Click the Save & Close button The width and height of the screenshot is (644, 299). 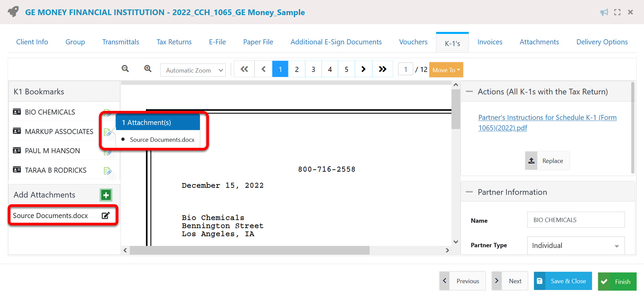(562, 281)
